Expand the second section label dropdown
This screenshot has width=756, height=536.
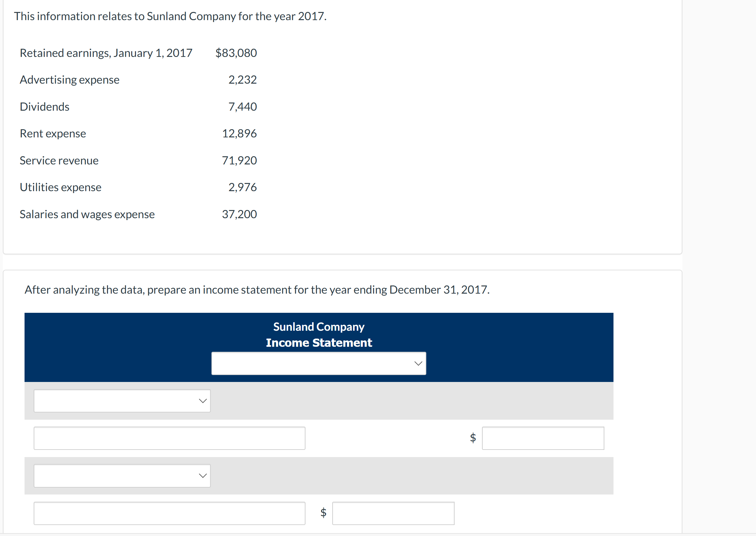point(122,476)
